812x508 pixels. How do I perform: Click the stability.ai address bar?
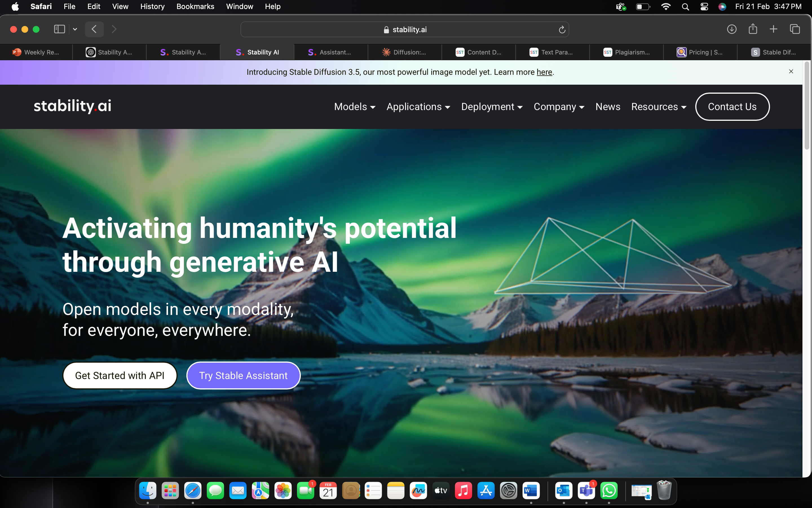coord(405,30)
